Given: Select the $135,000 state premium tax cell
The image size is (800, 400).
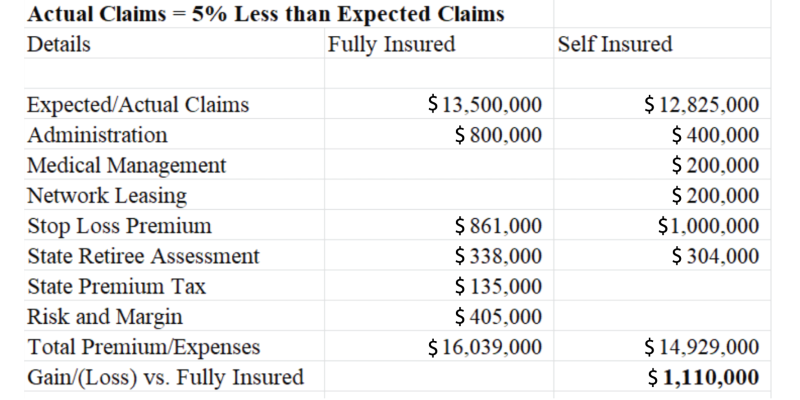Looking at the screenshot, I should 497,287.
